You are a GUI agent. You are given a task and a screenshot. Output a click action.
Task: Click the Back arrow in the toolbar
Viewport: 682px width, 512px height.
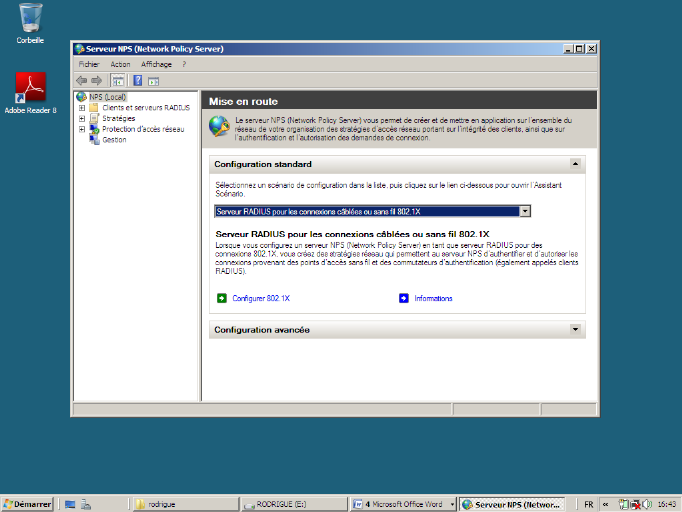82,80
